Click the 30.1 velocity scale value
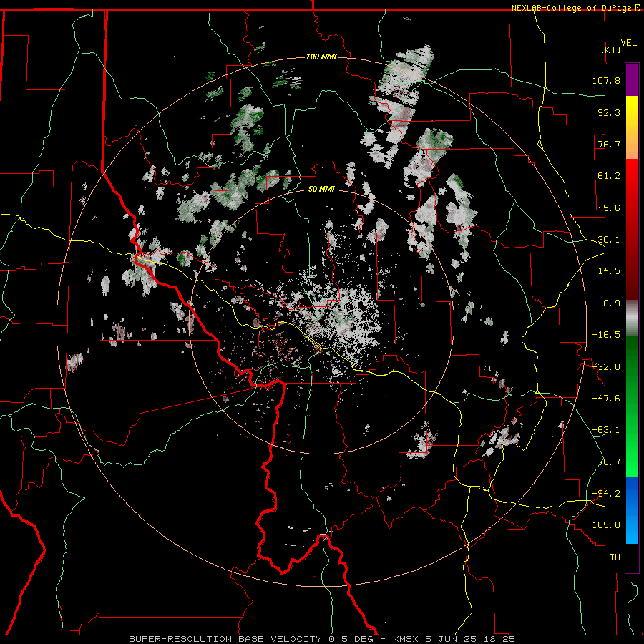 tap(609, 240)
